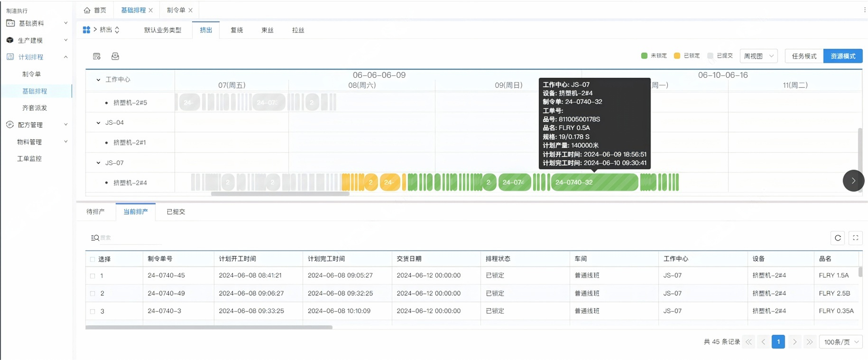The image size is (868, 360).
Task: Open the 工单监控 sidebar item
Action: click(29, 158)
